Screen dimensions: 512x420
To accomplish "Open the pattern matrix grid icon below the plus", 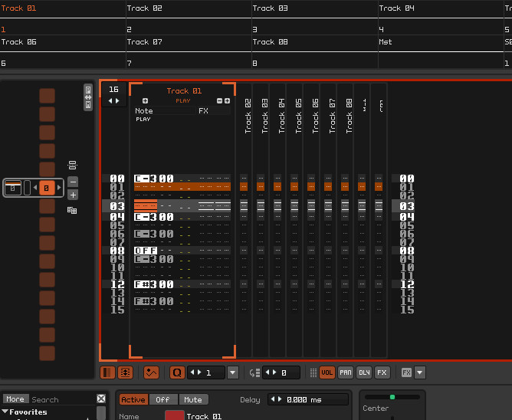I will (x=72, y=210).
